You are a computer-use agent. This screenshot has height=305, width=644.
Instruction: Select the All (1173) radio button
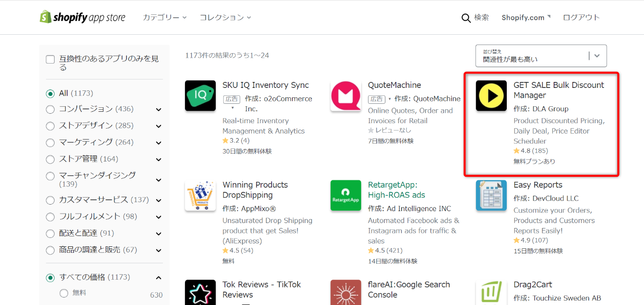click(x=50, y=93)
